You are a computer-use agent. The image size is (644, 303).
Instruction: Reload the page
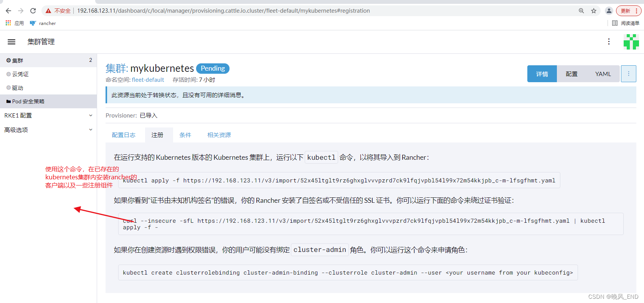click(33, 11)
